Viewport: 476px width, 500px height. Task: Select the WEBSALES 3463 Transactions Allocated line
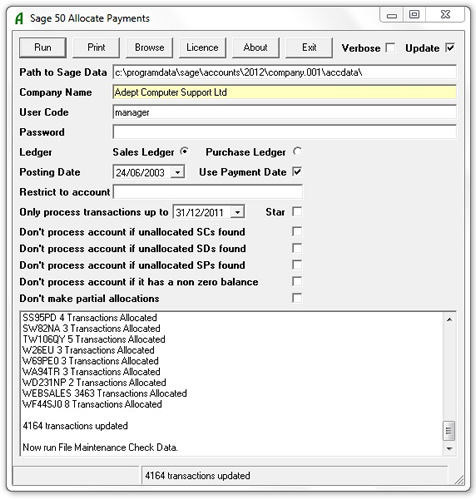coord(104,393)
